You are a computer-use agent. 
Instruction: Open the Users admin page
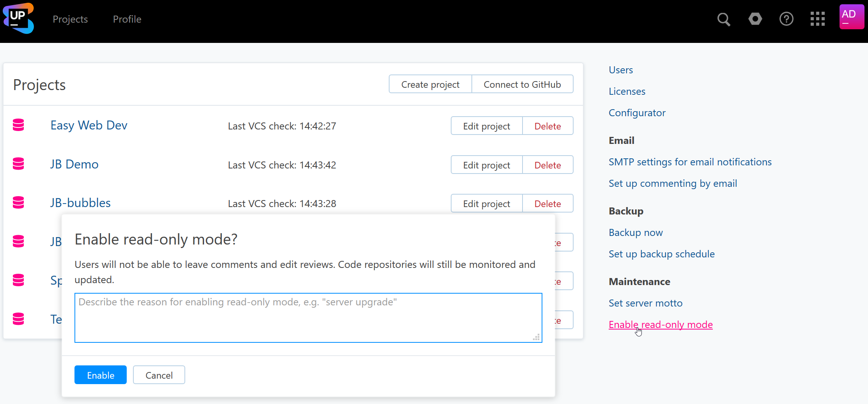point(620,70)
